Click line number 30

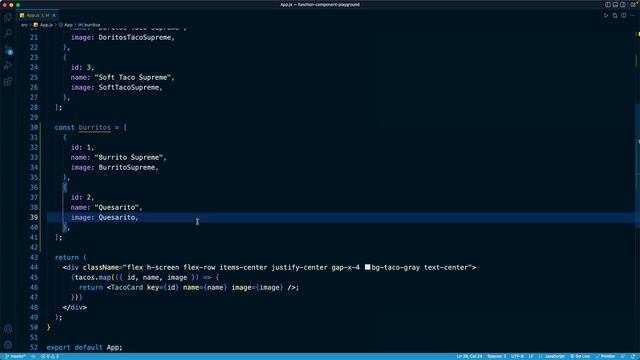[34, 127]
